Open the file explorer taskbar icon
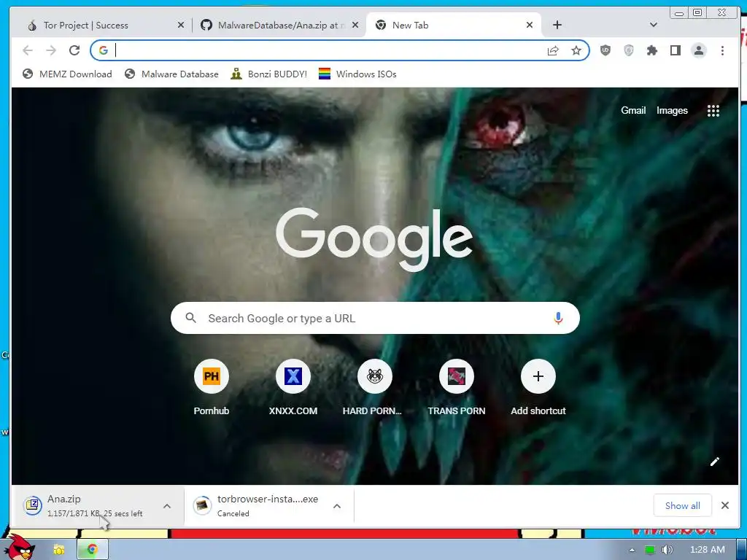 [58, 550]
